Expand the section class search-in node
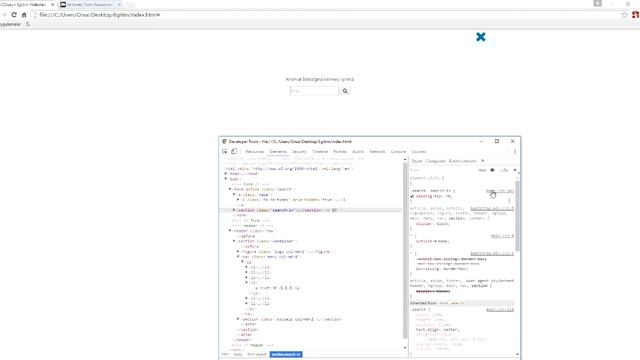The image size is (640, 360). tap(234, 210)
